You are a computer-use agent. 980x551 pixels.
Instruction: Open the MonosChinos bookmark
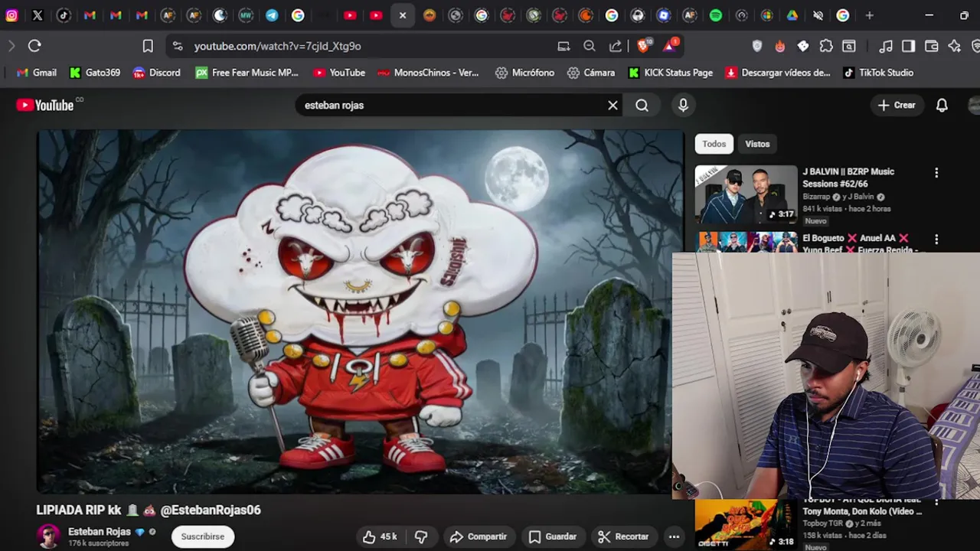428,73
